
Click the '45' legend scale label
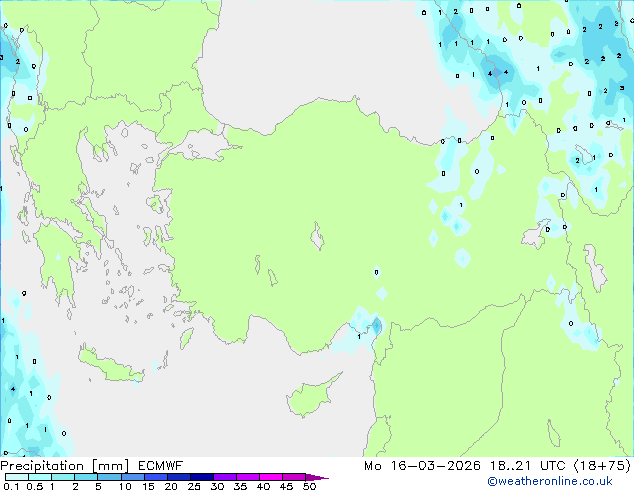click(x=286, y=486)
